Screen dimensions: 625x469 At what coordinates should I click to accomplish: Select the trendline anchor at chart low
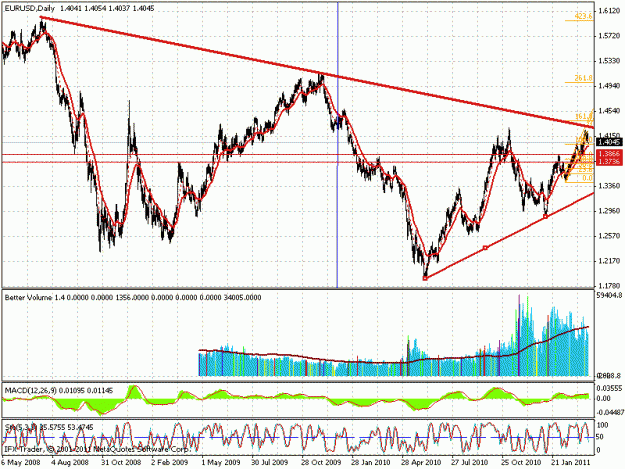coord(425,278)
